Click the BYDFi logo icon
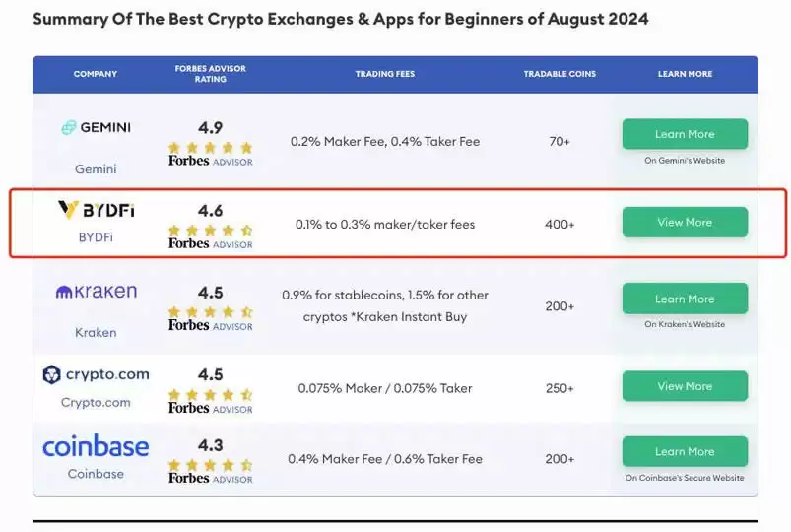This screenshot has height=532, width=791. tap(68, 209)
